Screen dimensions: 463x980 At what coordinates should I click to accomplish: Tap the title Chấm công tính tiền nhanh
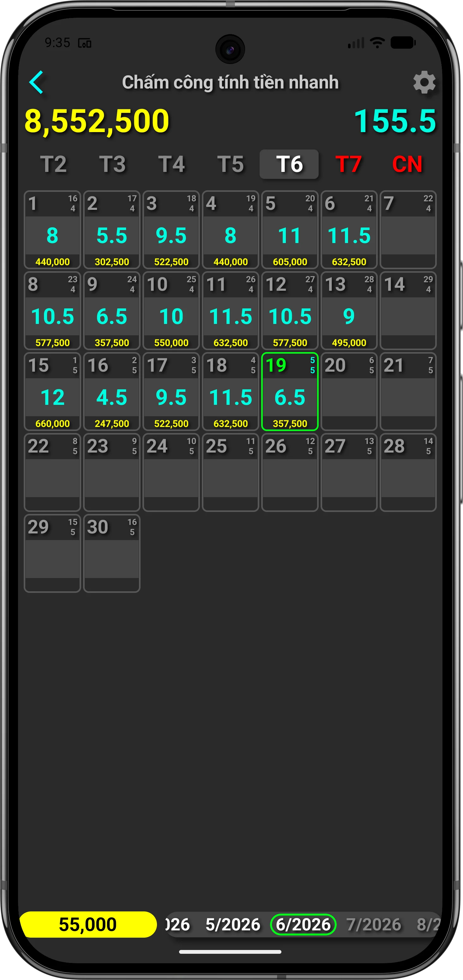230,82
